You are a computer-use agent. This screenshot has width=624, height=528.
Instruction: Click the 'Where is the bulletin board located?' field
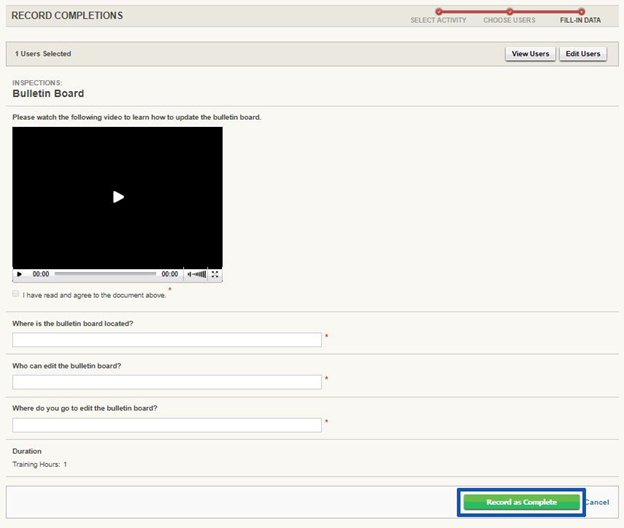(x=167, y=340)
